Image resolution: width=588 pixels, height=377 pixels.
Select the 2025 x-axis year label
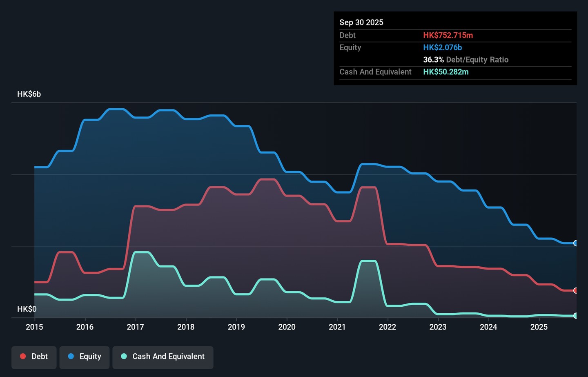point(539,327)
